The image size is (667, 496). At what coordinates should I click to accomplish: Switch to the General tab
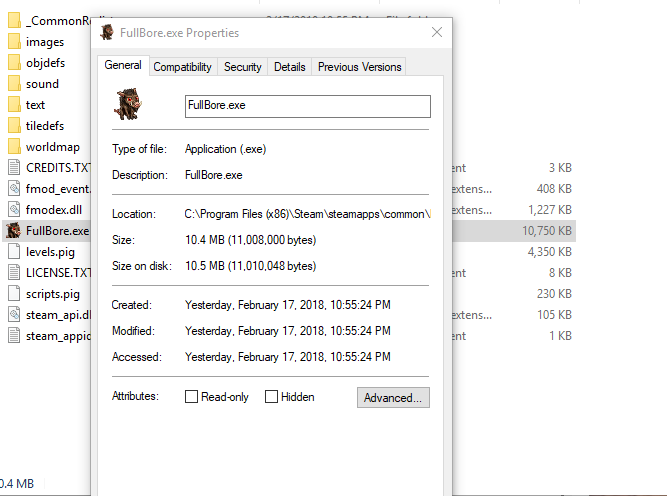point(123,65)
